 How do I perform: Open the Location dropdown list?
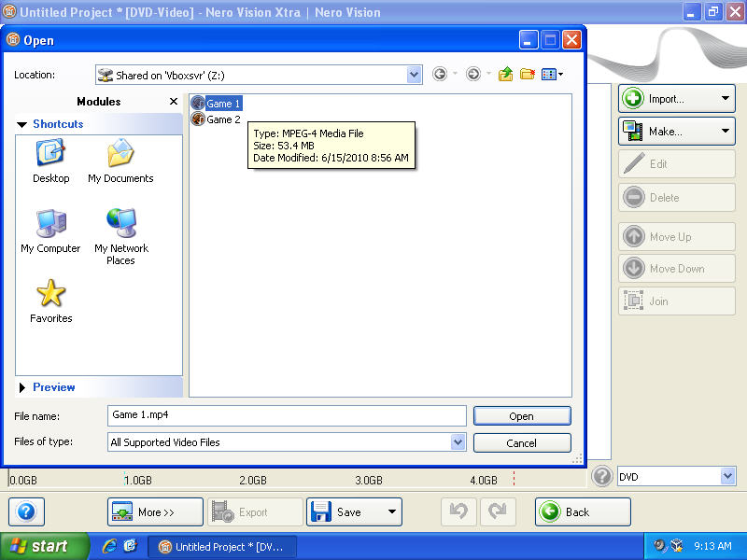pyautogui.click(x=414, y=75)
